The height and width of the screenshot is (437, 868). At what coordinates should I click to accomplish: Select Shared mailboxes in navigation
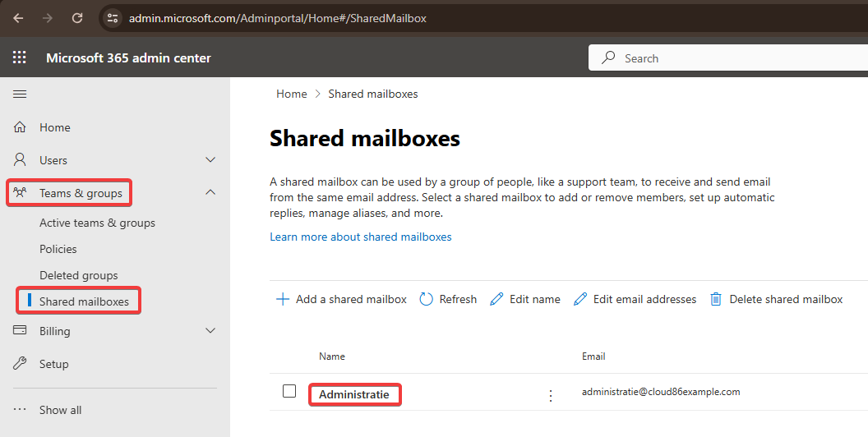pos(84,301)
